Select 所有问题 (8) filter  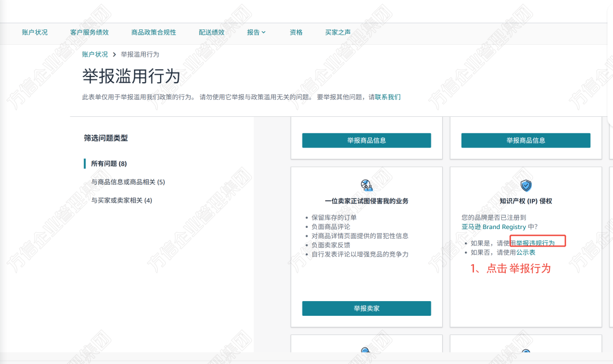[x=109, y=164]
